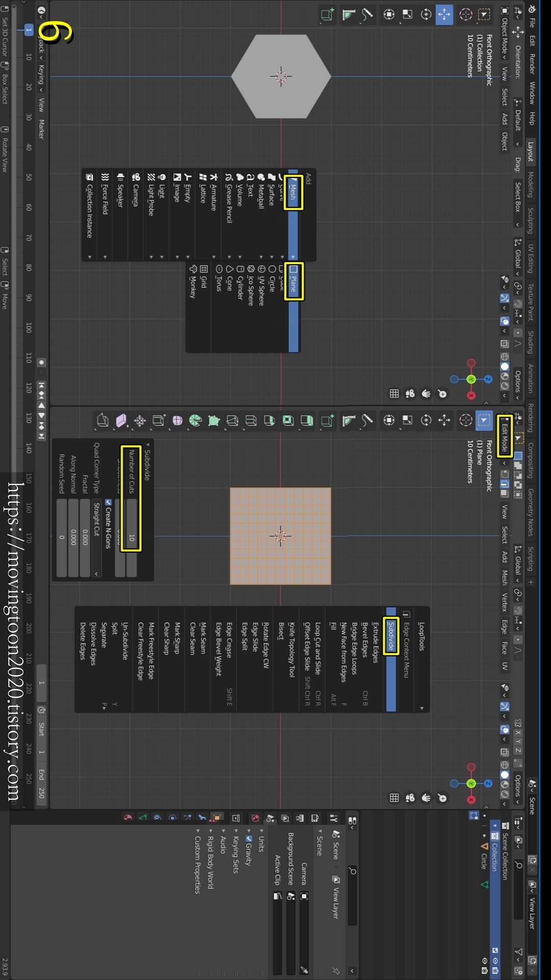The width and height of the screenshot is (551, 980).
Task: Select the Edge Slide tool
Action: coord(159,420)
